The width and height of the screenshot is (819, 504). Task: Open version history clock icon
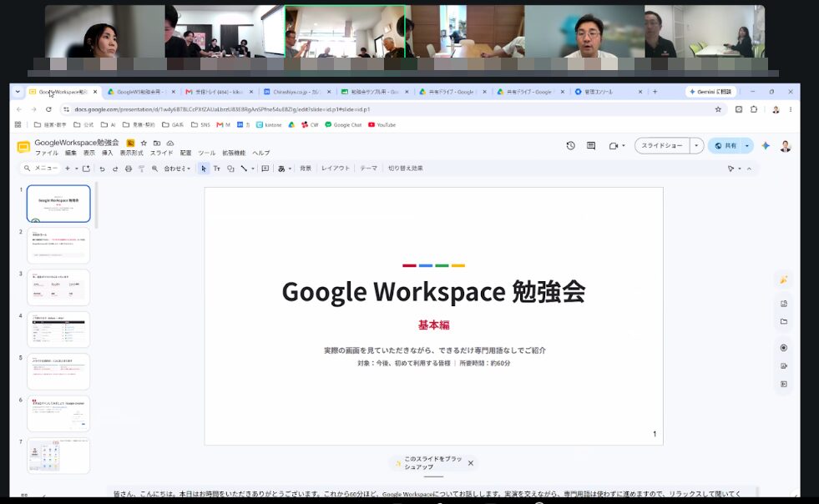pyautogui.click(x=570, y=146)
